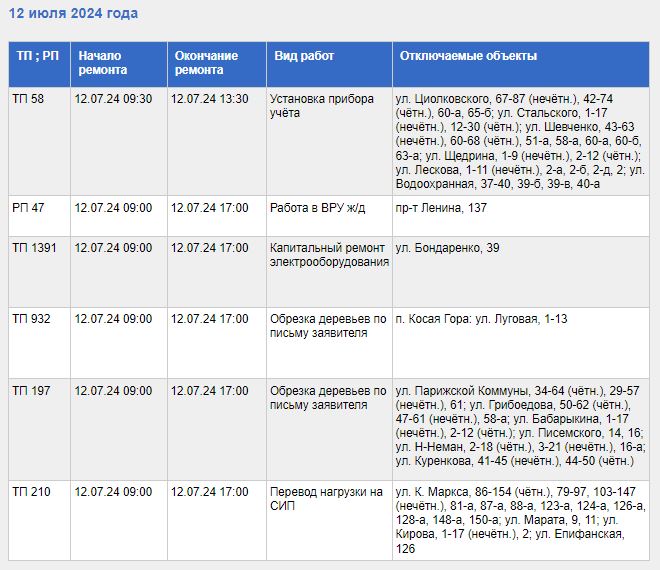Click the "ТП 932" cell

(31, 319)
